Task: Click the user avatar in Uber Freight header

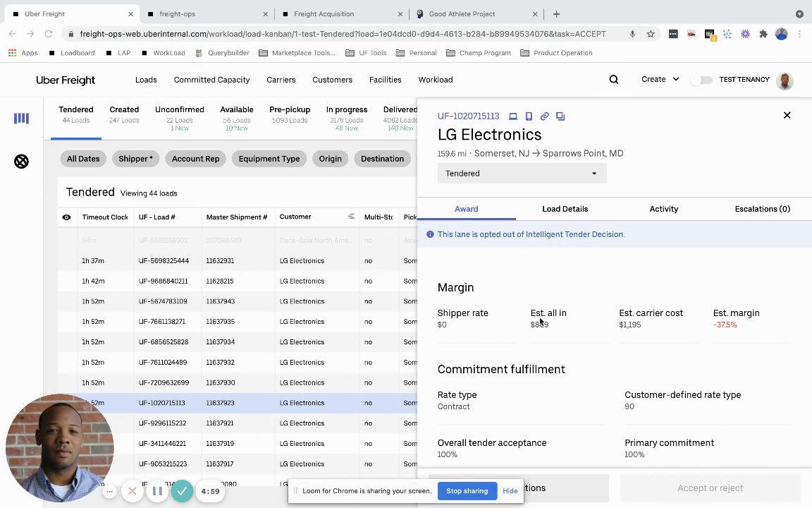Action: pyautogui.click(x=785, y=80)
